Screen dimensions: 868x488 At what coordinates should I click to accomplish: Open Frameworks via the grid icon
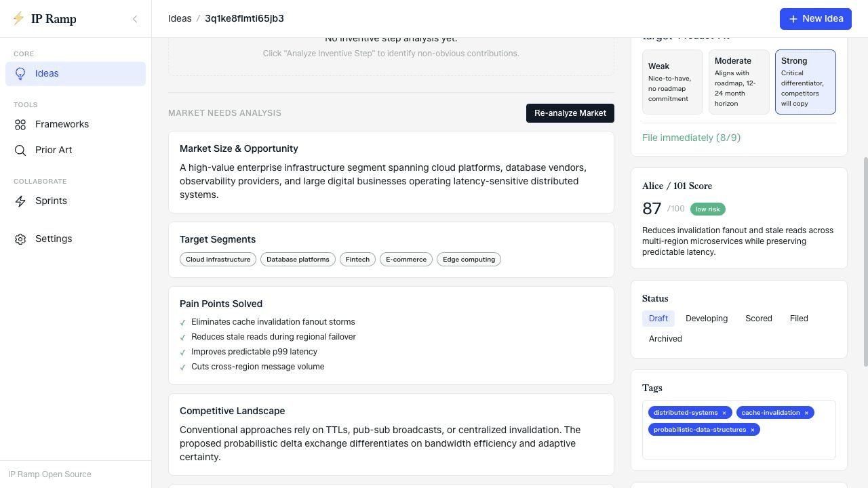pyautogui.click(x=20, y=125)
